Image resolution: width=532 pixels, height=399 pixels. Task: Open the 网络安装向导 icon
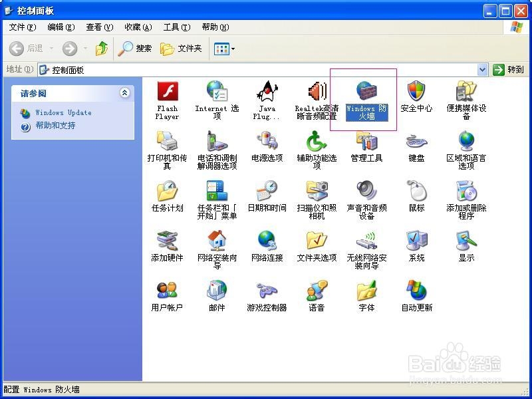pos(217,241)
